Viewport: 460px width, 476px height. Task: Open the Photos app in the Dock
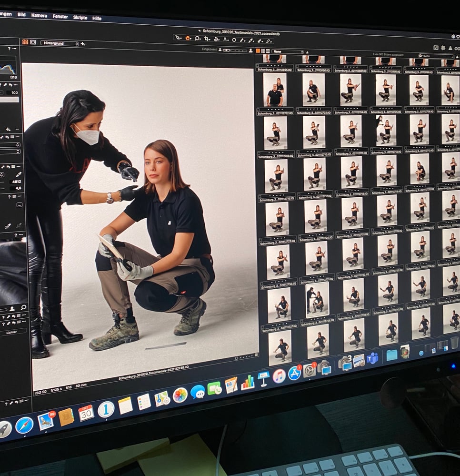tap(180, 395)
